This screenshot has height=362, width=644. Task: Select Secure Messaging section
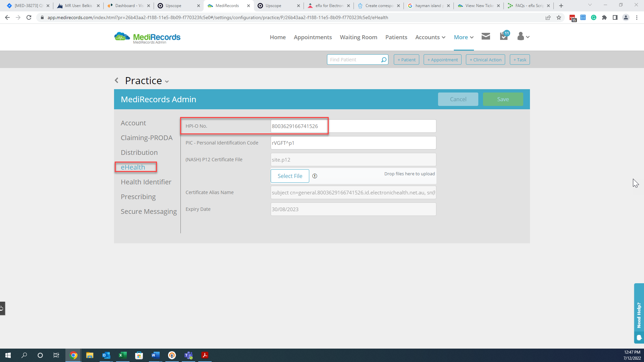(149, 212)
